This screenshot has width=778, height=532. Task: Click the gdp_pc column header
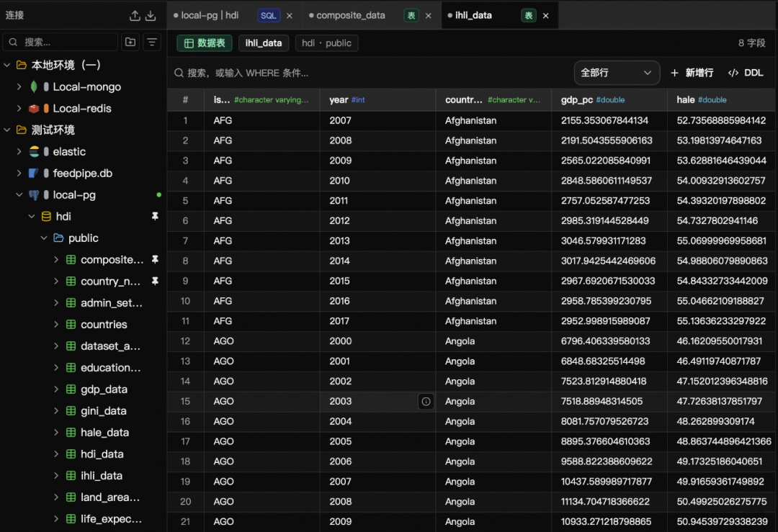(x=609, y=99)
